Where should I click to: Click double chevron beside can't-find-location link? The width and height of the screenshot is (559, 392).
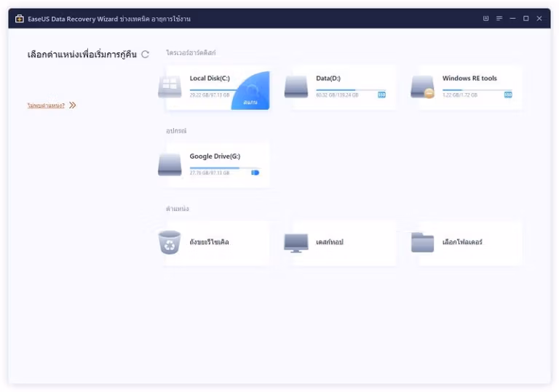(72, 105)
